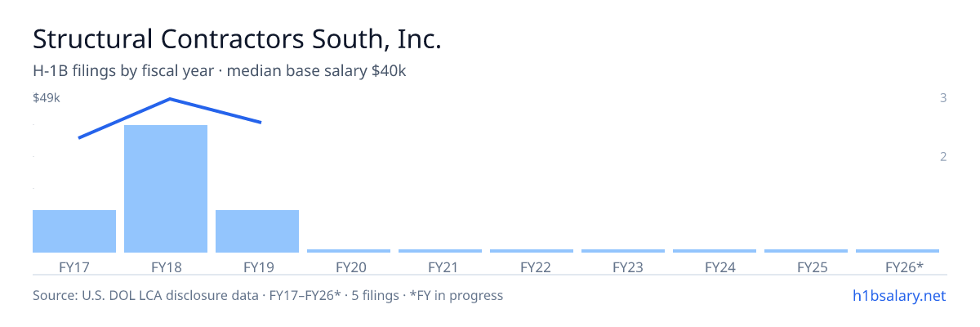
Task: Select the FY17 filings bar
Action: point(74,231)
